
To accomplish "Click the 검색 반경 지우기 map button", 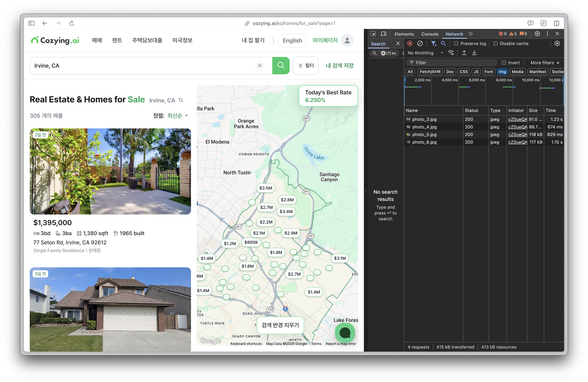I will point(280,325).
